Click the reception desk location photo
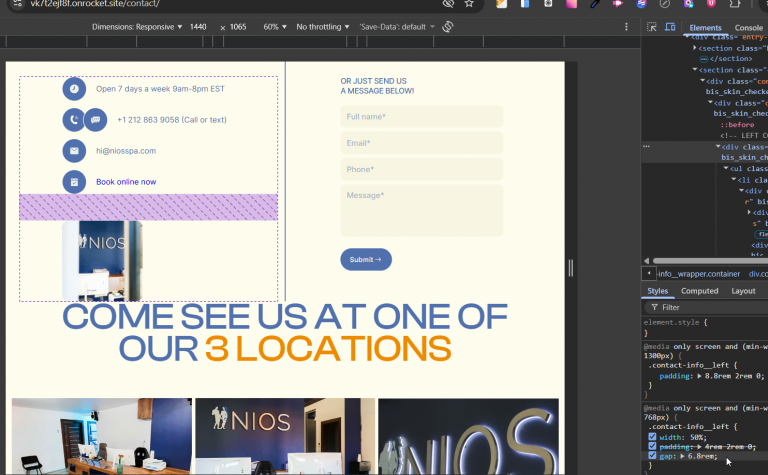Image resolution: width=768 pixels, height=475 pixels. click(x=102, y=436)
